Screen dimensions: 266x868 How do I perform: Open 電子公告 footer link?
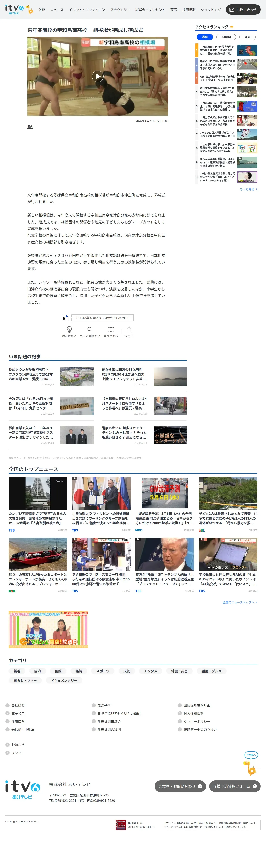click(x=18, y=713)
